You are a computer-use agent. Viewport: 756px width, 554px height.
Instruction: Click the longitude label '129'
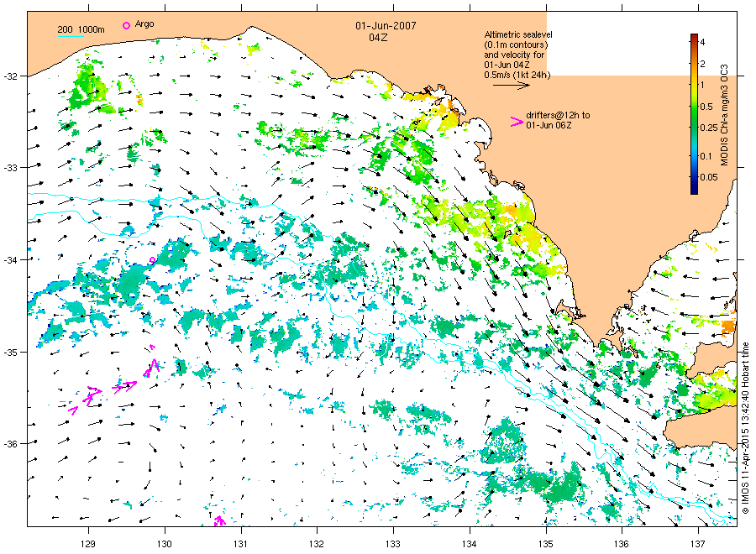(88, 544)
